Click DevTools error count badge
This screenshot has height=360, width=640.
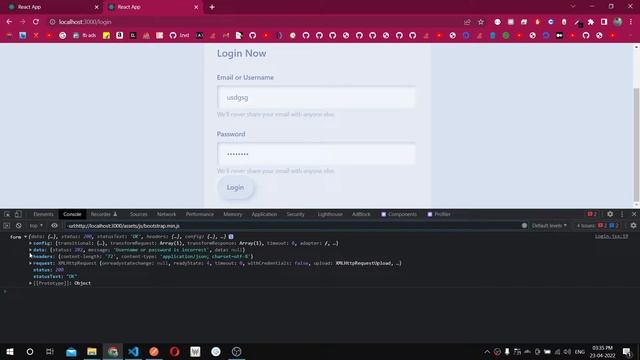(x=592, y=214)
